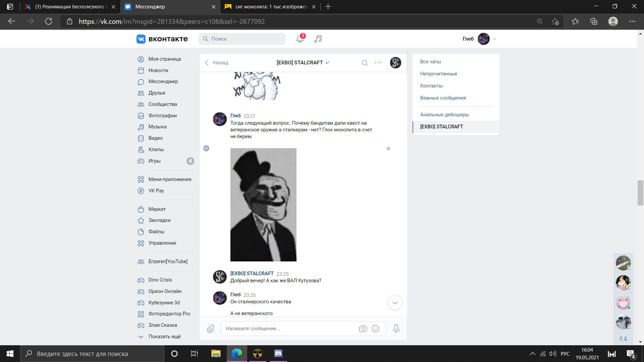Refresh page in browser toolbar
Viewport: 644px width, 362px height.
(49, 21)
